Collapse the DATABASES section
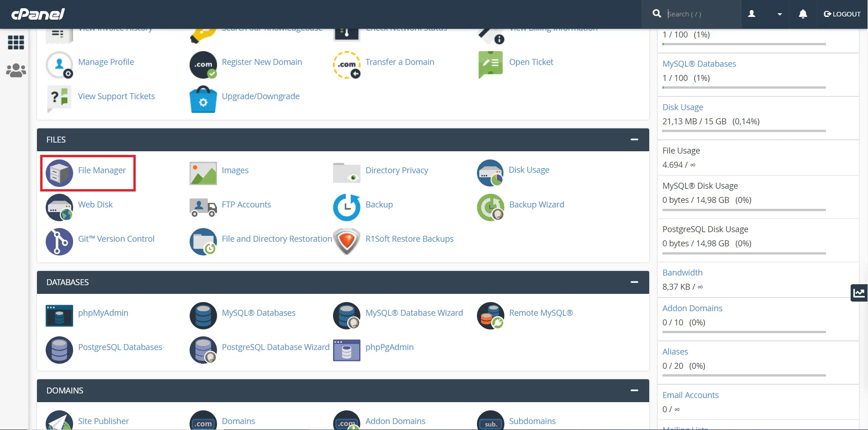Viewport: 868px width, 430px height. tap(634, 282)
